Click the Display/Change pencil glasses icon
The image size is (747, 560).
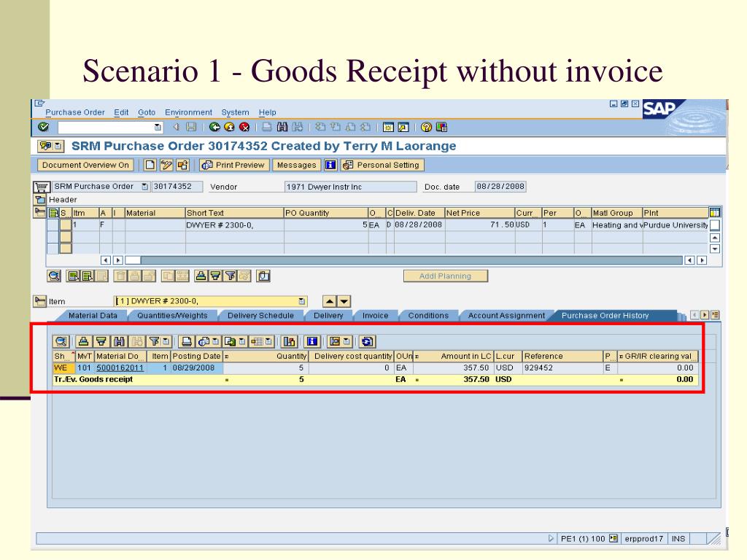(x=166, y=165)
